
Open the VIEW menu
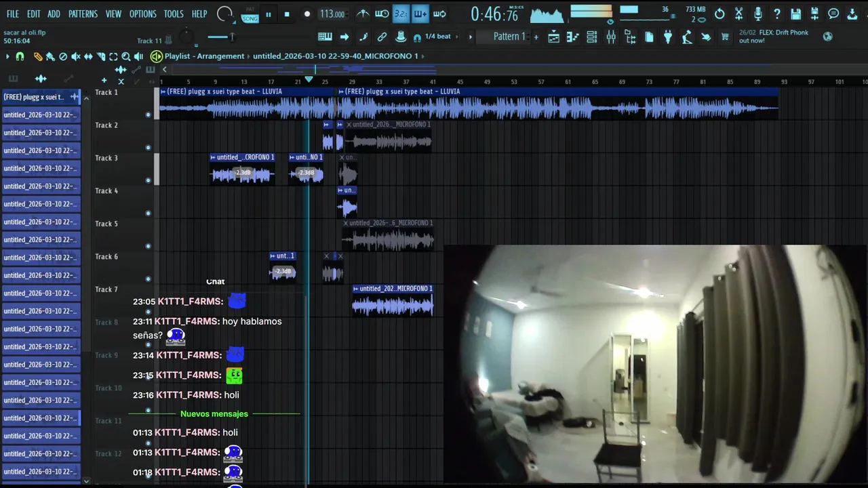[x=113, y=14]
